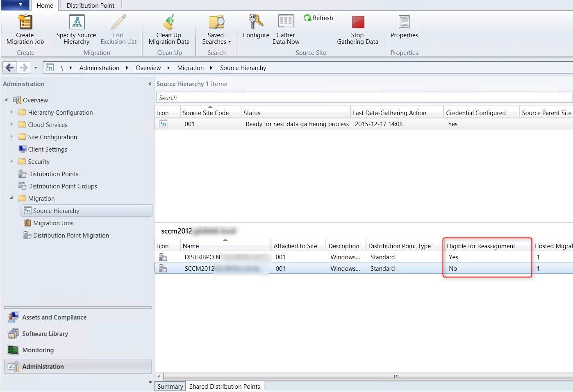This screenshot has width=573, height=392.
Task: Click the Clean Up Migration Data icon
Action: (168, 23)
